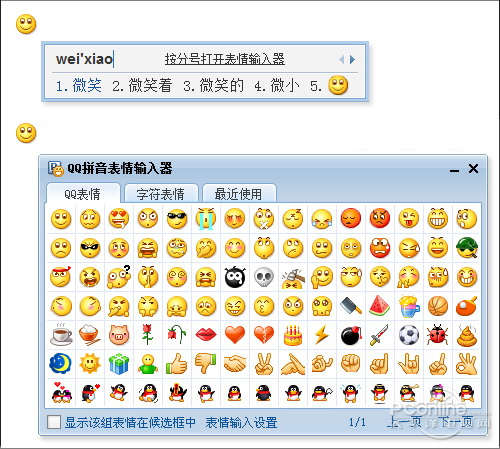Open 表情输入设置 link
Screen dimensions: 500x449
point(241,422)
